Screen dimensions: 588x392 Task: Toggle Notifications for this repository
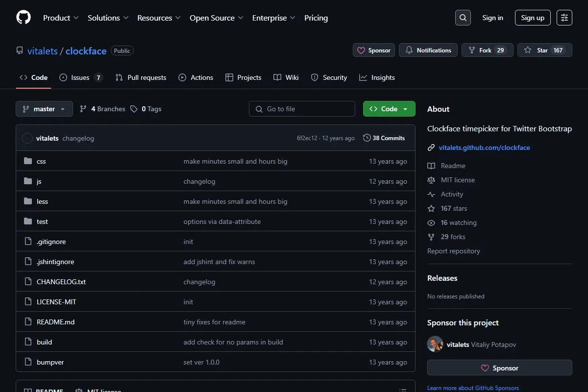(428, 50)
